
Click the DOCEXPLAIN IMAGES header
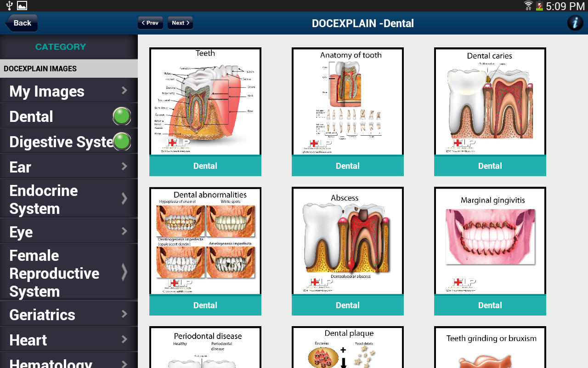click(69, 69)
